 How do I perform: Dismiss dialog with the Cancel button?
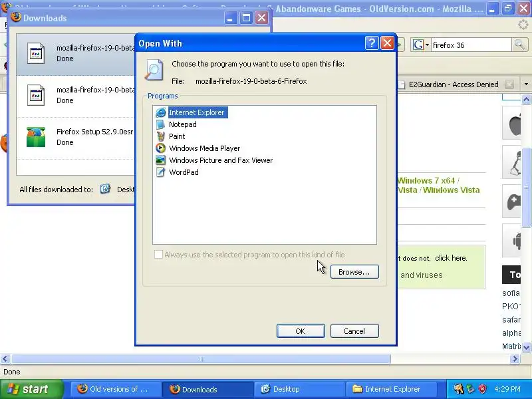354,331
